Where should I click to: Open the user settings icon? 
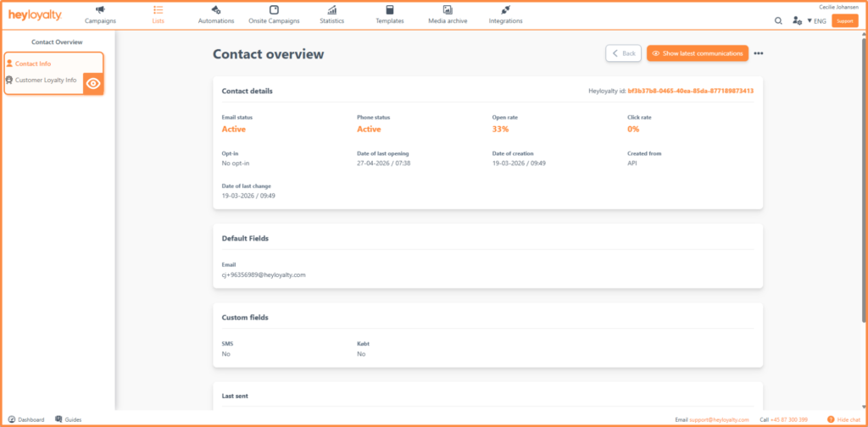pos(797,20)
